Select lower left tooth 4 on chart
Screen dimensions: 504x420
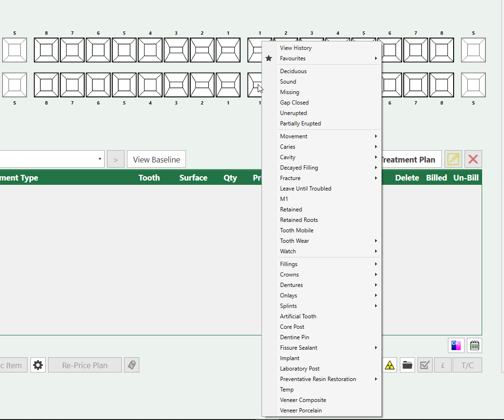click(x=150, y=85)
